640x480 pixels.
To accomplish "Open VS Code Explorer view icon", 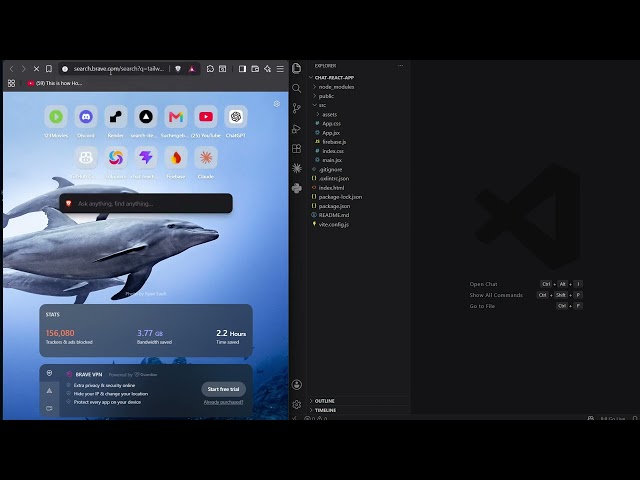I will [297, 68].
